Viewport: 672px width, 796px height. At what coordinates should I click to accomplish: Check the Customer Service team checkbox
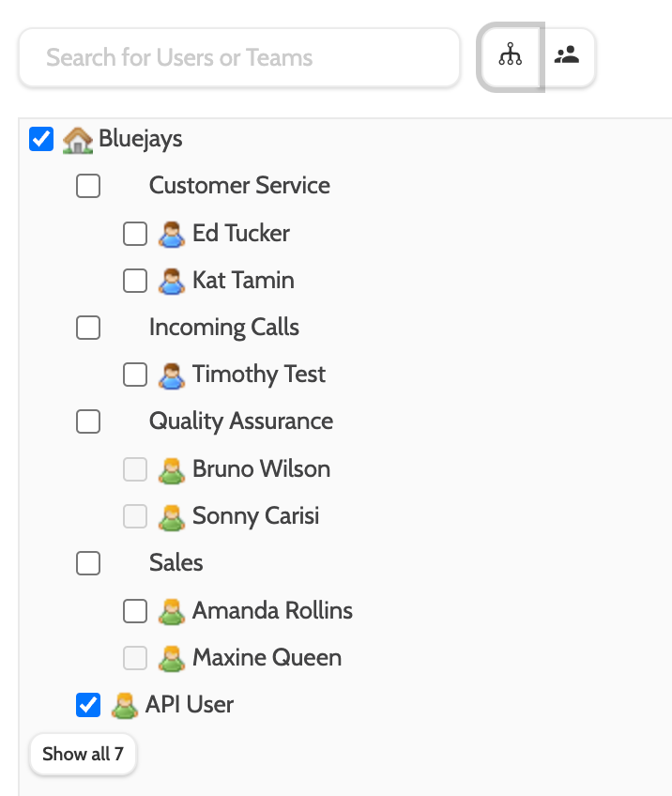coord(88,187)
